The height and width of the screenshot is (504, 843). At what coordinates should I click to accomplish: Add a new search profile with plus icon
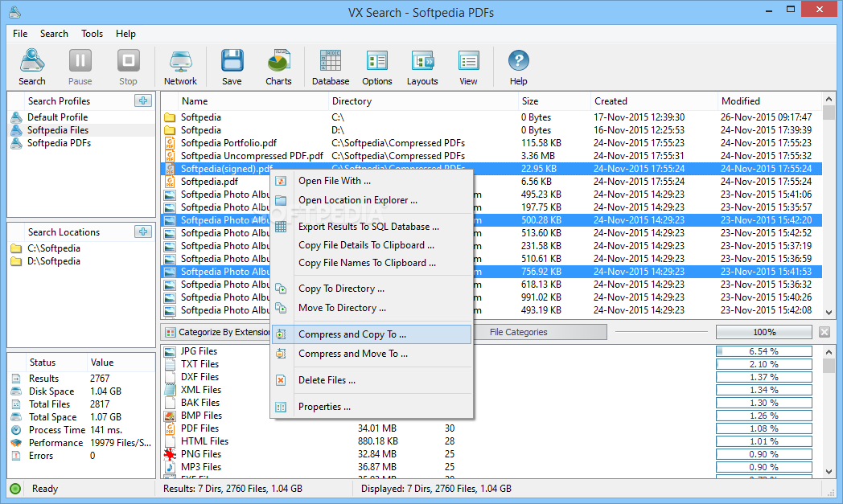pyautogui.click(x=143, y=100)
